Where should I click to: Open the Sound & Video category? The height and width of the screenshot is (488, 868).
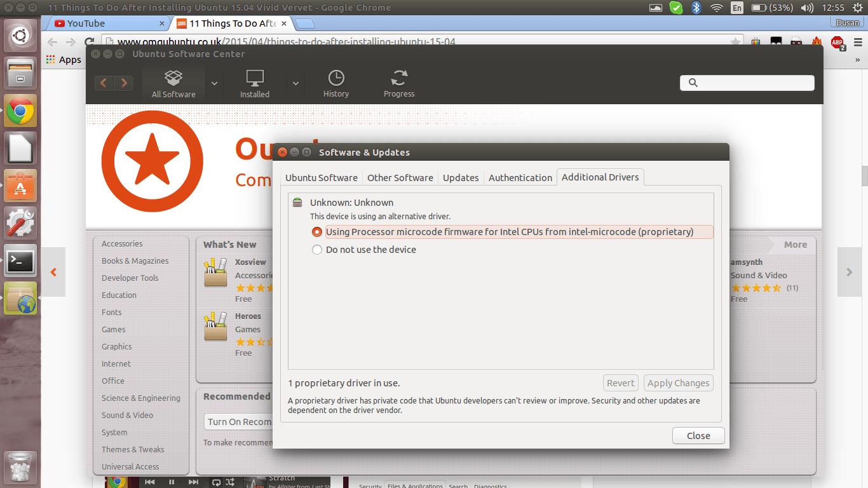[127, 416]
